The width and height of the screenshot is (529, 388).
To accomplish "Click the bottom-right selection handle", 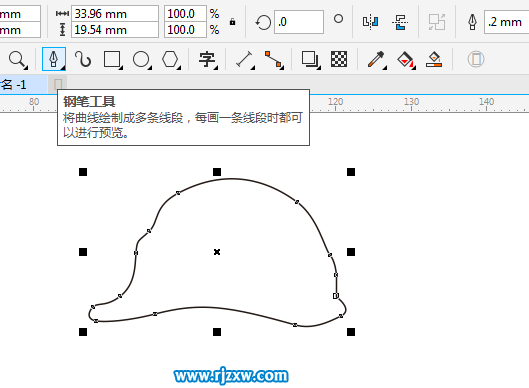I will click(x=351, y=332).
